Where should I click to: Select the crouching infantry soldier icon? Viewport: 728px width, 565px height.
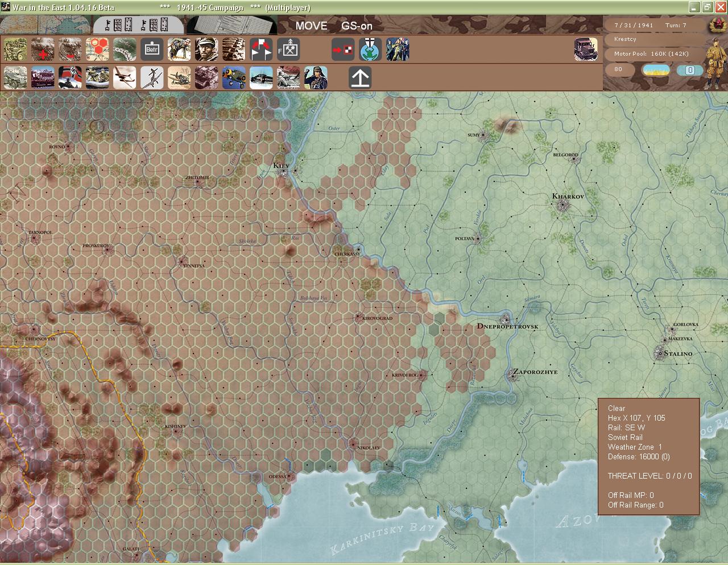(x=179, y=49)
